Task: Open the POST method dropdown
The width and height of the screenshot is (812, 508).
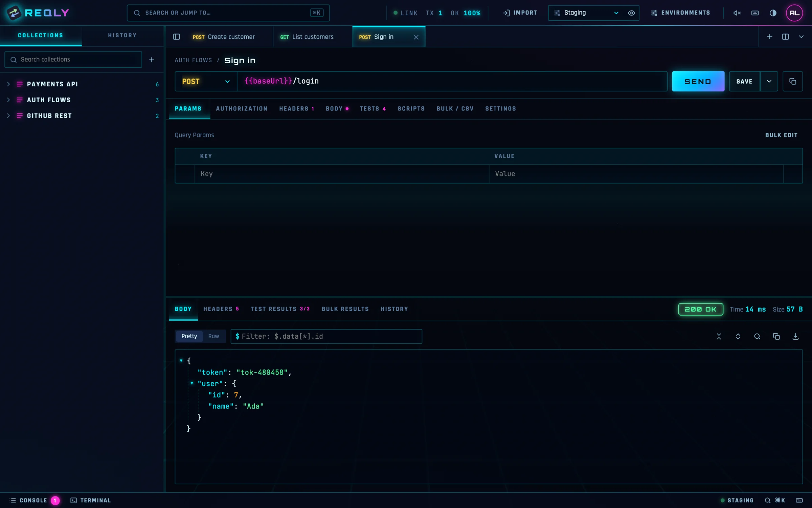Action: click(206, 81)
